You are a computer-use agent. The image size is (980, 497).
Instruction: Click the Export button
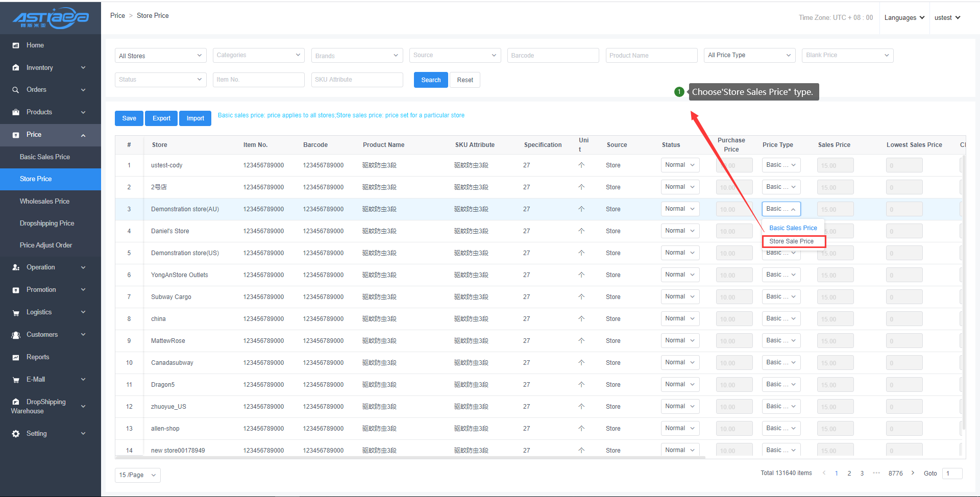(x=161, y=118)
